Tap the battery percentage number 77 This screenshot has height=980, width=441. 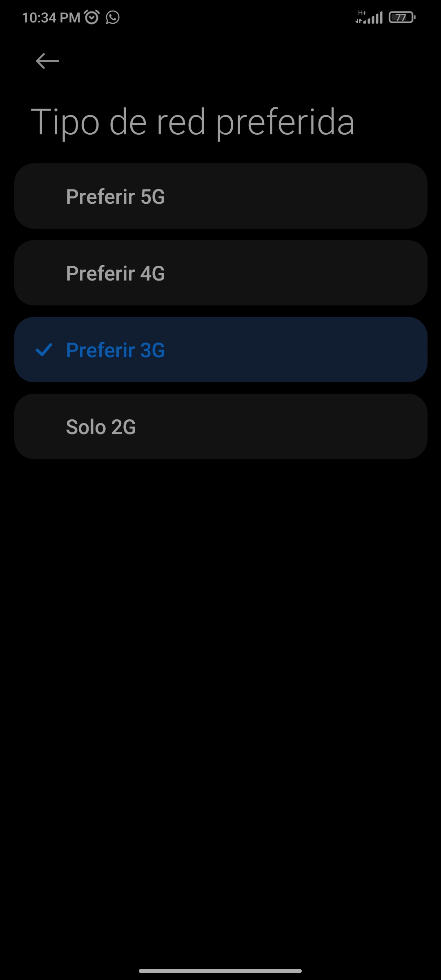(401, 18)
